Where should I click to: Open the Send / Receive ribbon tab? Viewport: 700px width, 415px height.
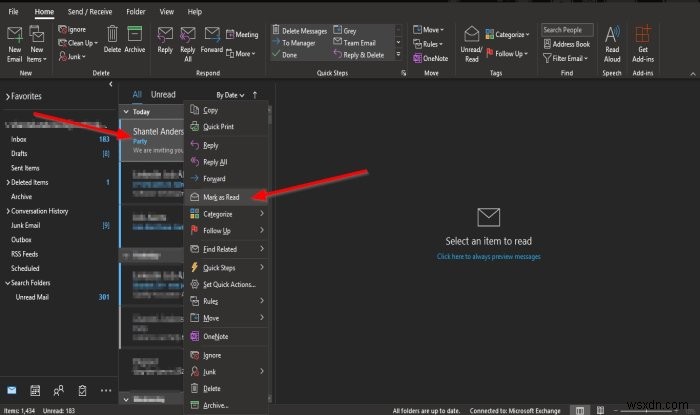pyautogui.click(x=92, y=9)
